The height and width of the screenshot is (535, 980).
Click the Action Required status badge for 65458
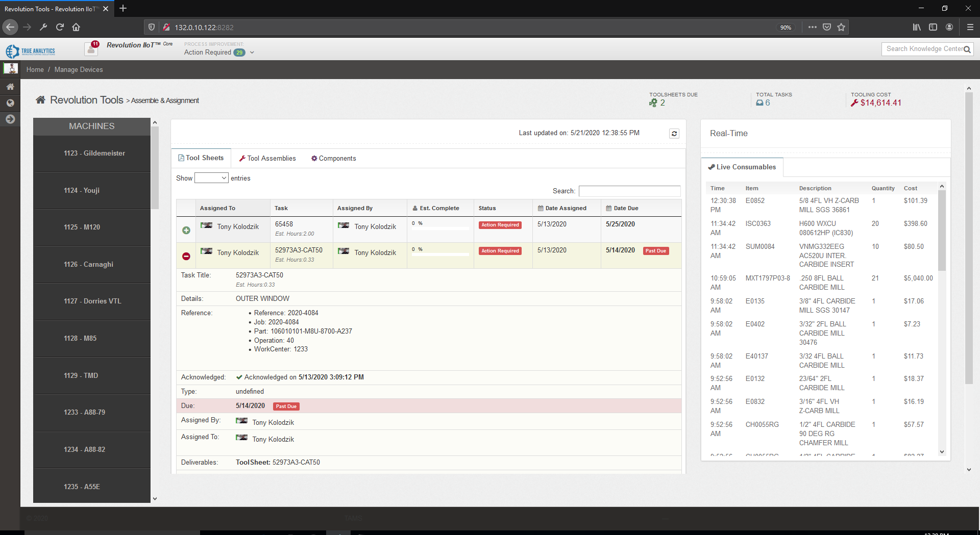point(500,225)
